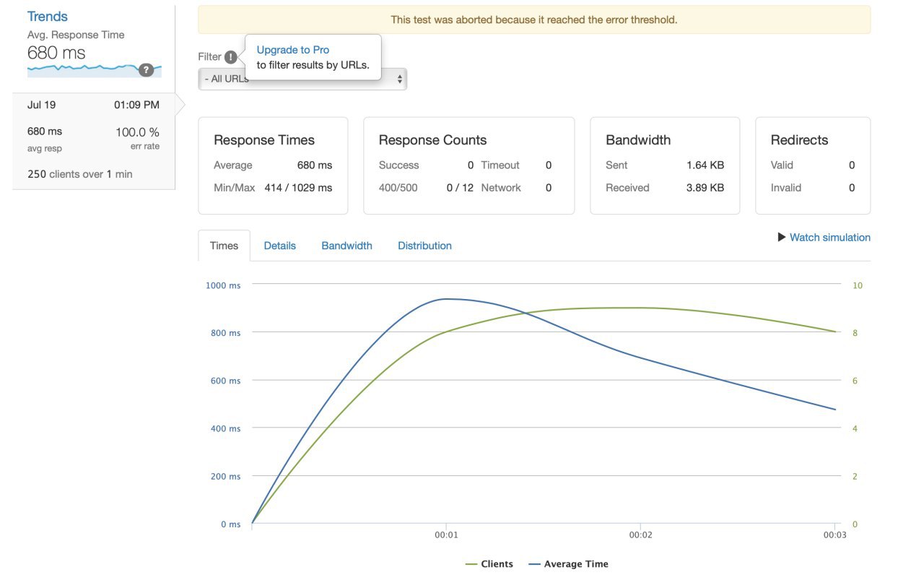This screenshot has height=580, width=924.
Task: Click the filter info exclamation icon
Action: pyautogui.click(x=230, y=57)
